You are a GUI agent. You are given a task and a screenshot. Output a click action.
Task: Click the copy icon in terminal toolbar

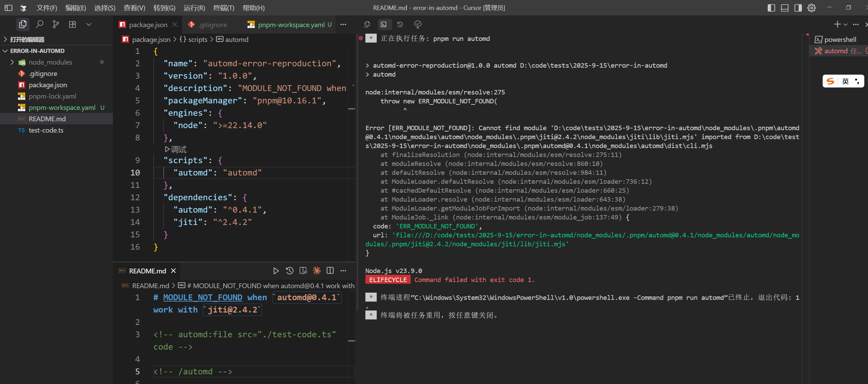pos(367,24)
